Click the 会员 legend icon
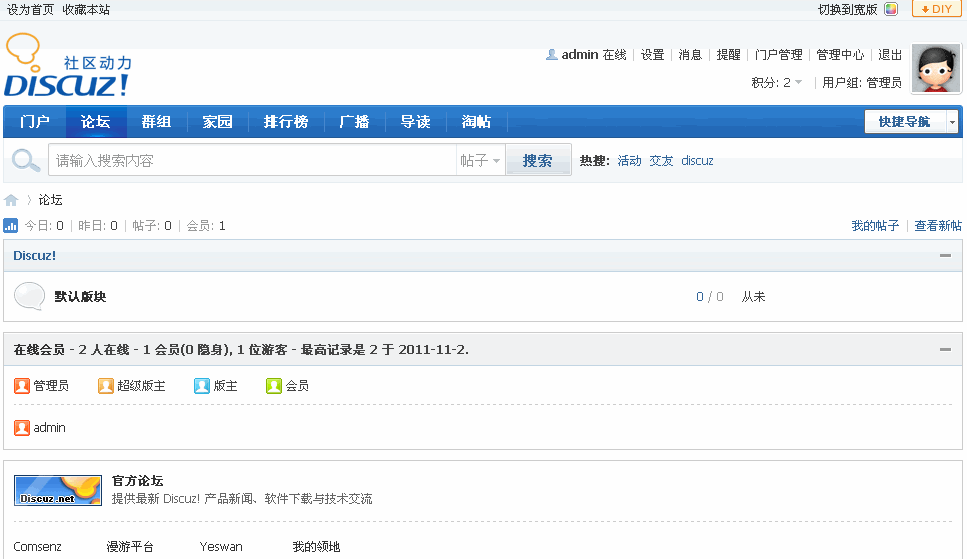Viewport: 967px width, 559px height. click(x=274, y=386)
